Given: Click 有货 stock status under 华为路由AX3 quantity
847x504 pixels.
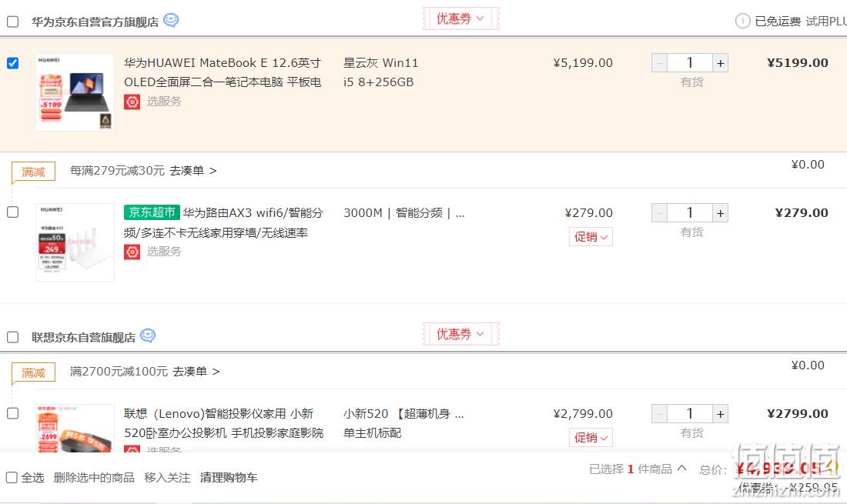Looking at the screenshot, I should tap(691, 232).
